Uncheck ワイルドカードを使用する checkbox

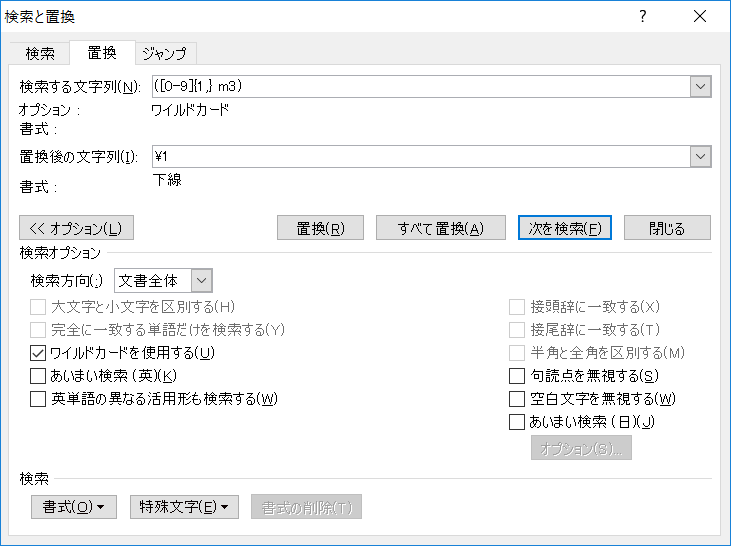[x=39, y=353]
